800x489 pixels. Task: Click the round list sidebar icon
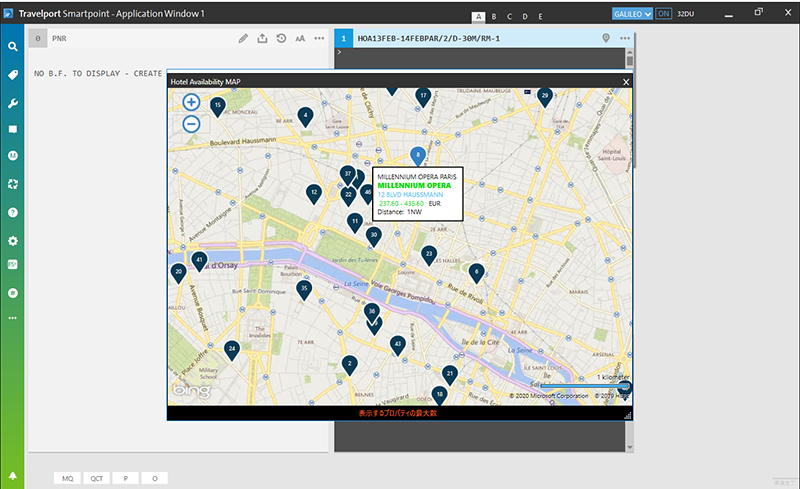(13, 293)
